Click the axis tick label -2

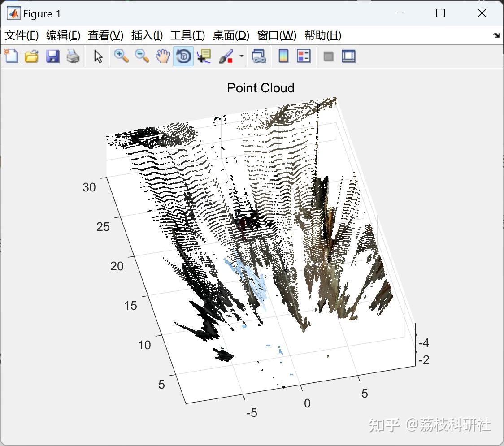point(424,360)
